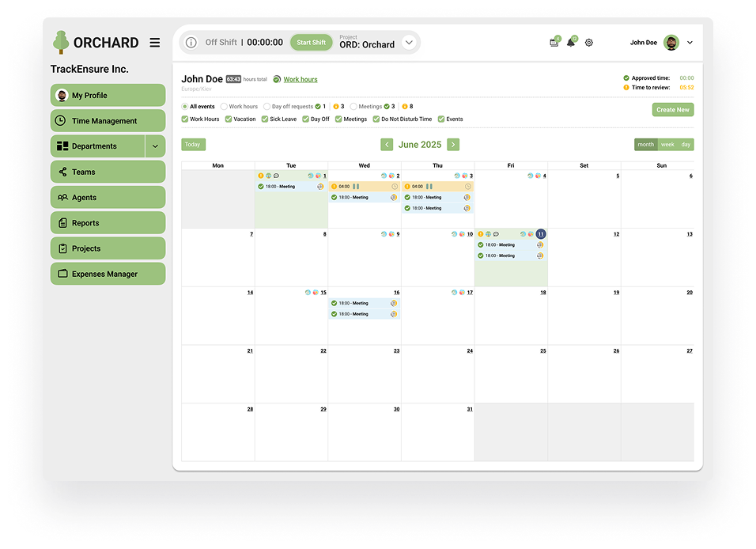Toggle the Sick Leave checkbox
This screenshot has width=756, height=549.
(x=265, y=119)
